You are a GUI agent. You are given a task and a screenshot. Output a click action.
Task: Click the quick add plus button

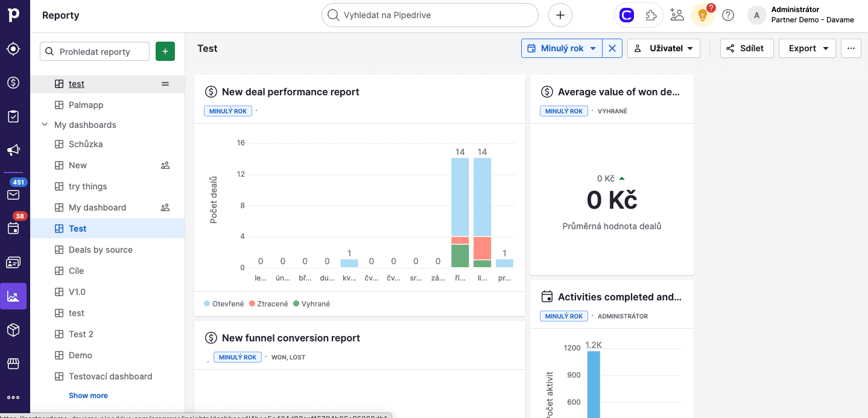560,15
